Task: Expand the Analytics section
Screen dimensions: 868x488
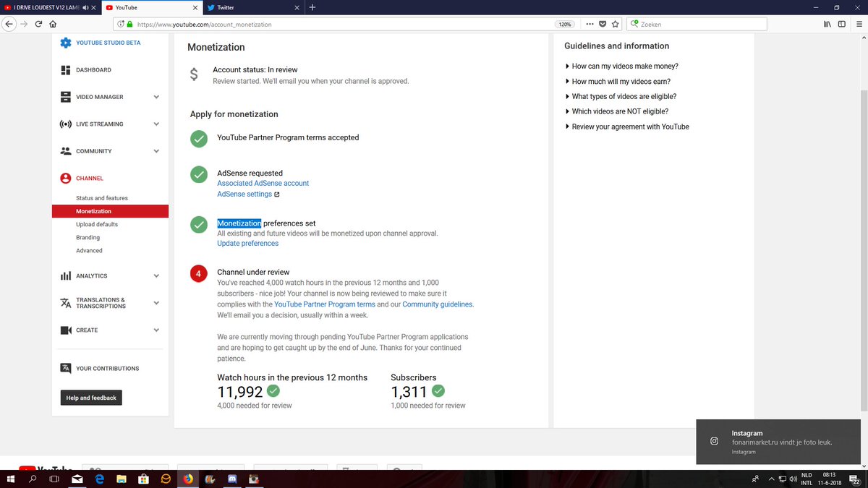Action: tap(156, 276)
